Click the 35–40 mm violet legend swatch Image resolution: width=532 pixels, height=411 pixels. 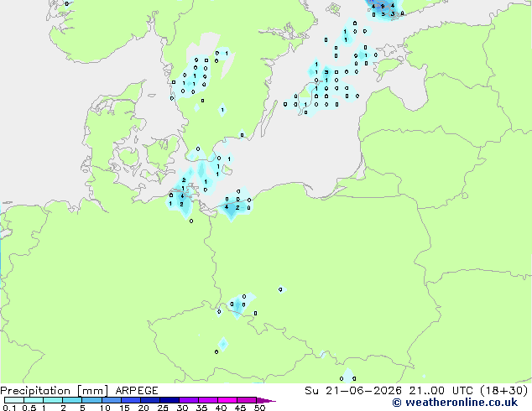[208, 400]
